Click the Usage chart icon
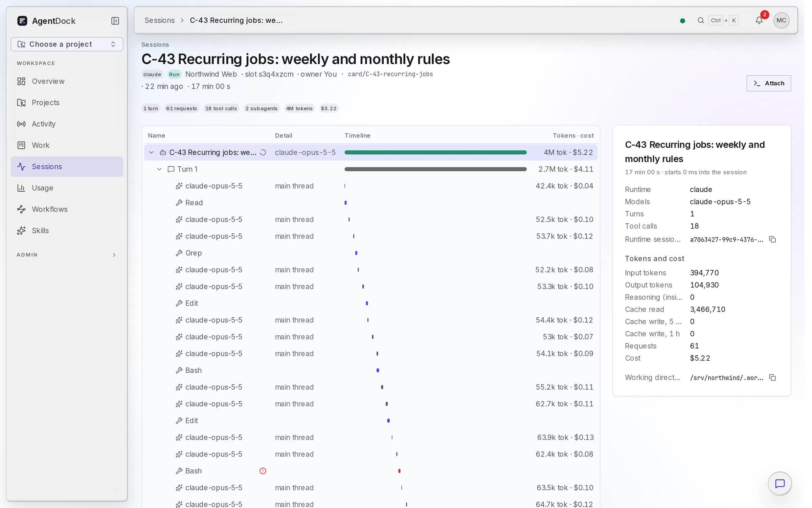 click(x=21, y=188)
